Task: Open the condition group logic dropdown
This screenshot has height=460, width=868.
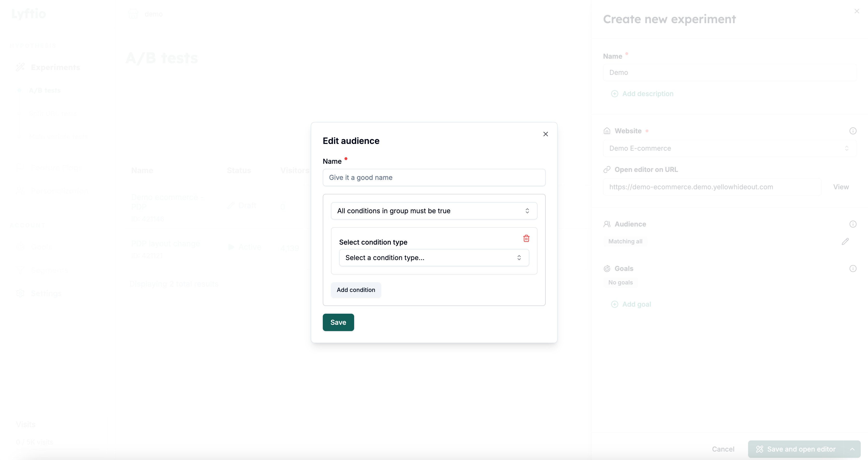Action: (x=434, y=211)
